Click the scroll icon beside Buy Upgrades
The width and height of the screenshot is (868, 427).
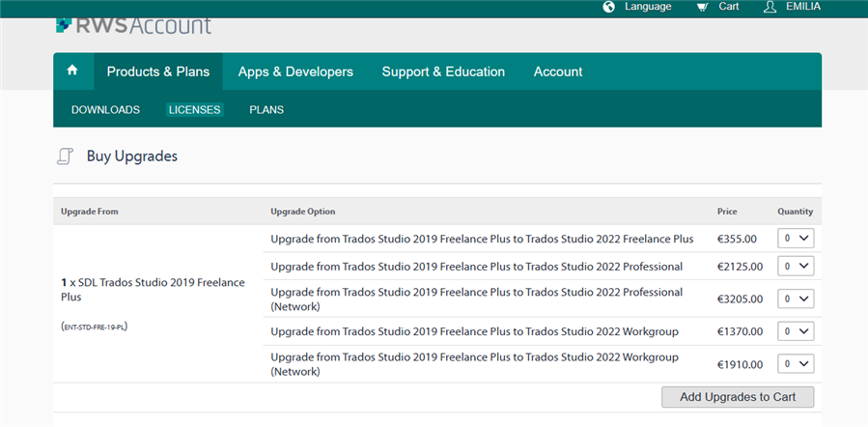pos(66,157)
